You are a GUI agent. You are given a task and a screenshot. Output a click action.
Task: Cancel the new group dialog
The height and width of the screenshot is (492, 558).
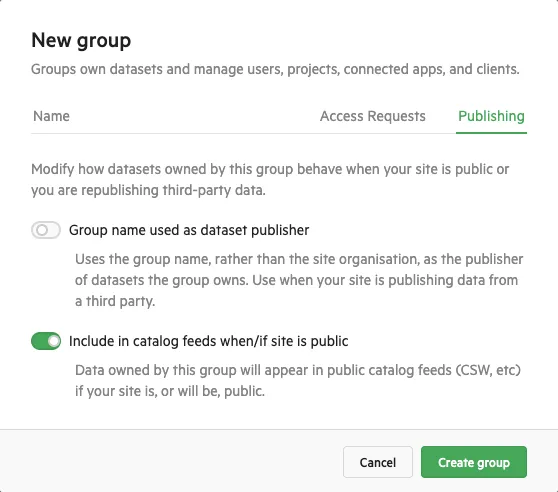[378, 462]
